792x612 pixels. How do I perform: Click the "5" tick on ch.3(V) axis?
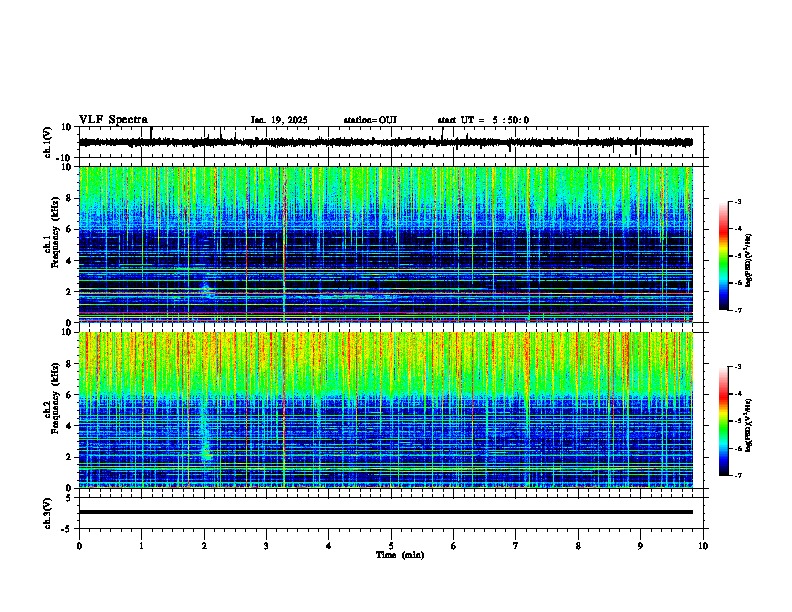tap(69, 498)
